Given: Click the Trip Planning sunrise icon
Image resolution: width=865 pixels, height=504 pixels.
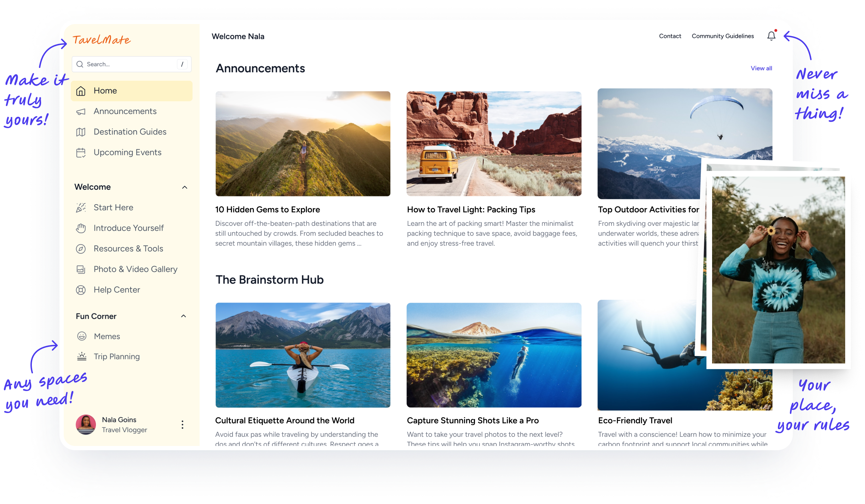Looking at the screenshot, I should pos(82,356).
